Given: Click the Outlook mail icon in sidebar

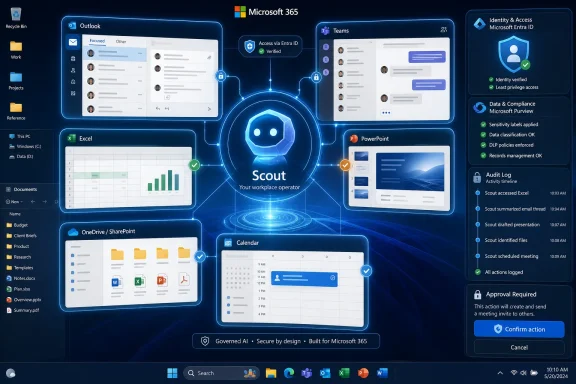Looking at the screenshot, I should [73, 42].
